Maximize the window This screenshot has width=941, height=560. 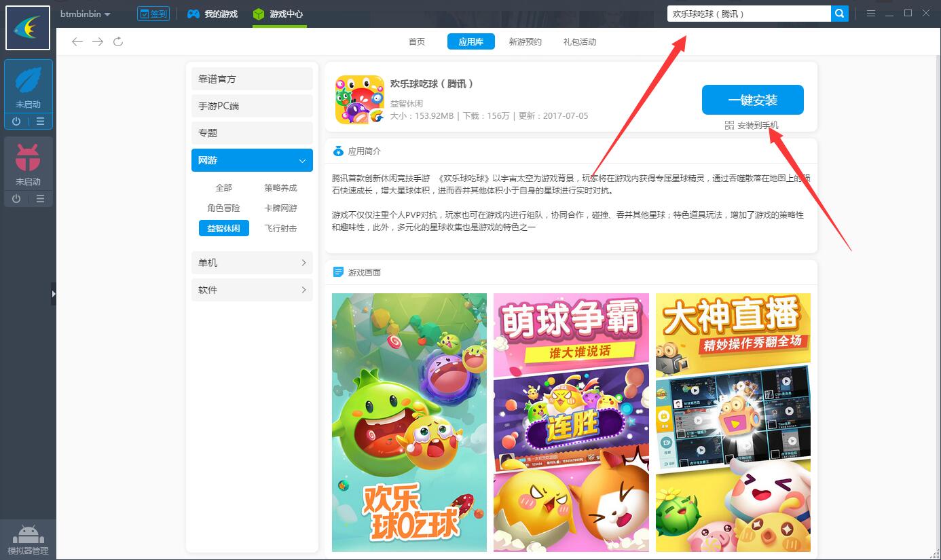coord(908,14)
